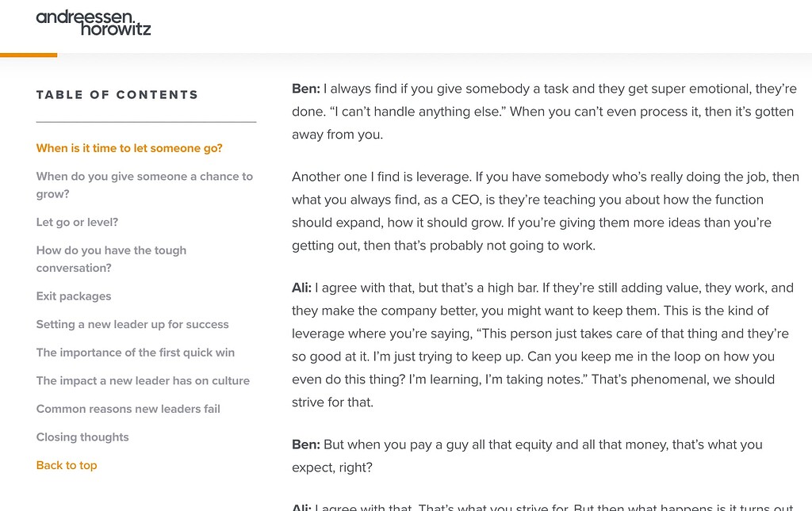Go to 'The impact a new leader has on culture'
This screenshot has width=812, height=511.
(143, 380)
